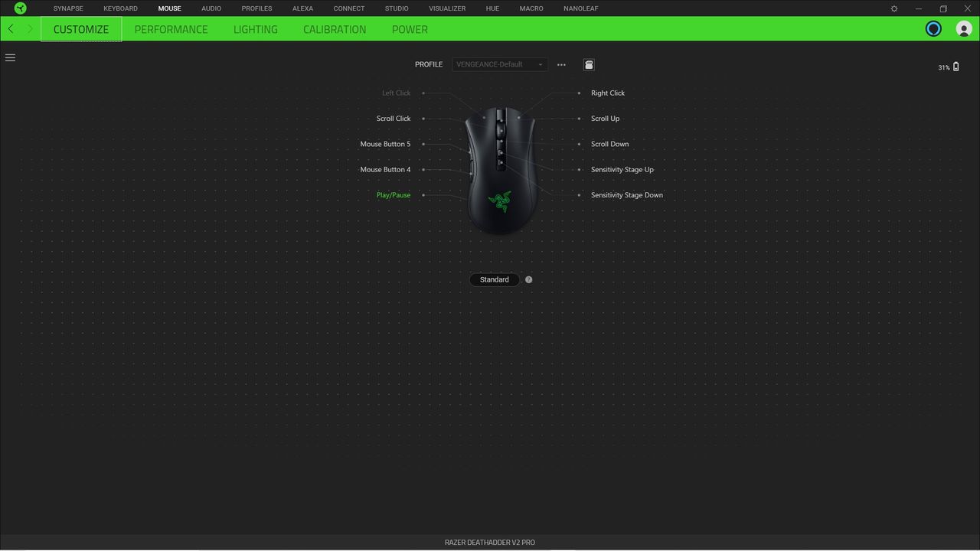Viewport: 980px width, 551px height.
Task: Open the Alexa circle icon
Action: [x=933, y=29]
